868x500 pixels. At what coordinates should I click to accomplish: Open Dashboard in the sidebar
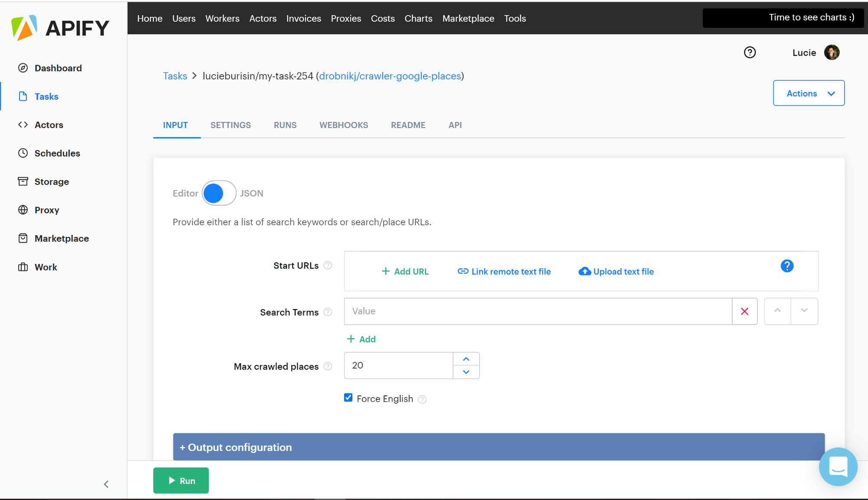pos(50,68)
